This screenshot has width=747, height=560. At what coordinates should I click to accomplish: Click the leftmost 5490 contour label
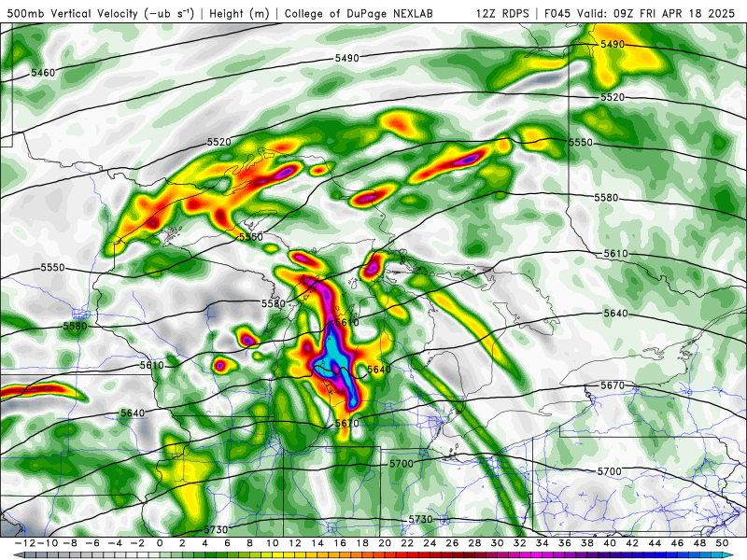346,58
